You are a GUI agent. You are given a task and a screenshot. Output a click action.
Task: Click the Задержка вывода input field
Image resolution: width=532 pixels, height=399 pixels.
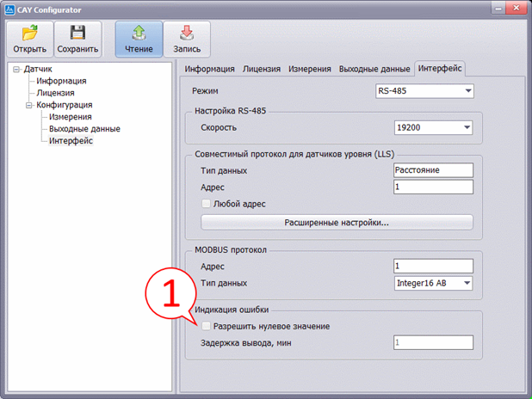(x=433, y=343)
